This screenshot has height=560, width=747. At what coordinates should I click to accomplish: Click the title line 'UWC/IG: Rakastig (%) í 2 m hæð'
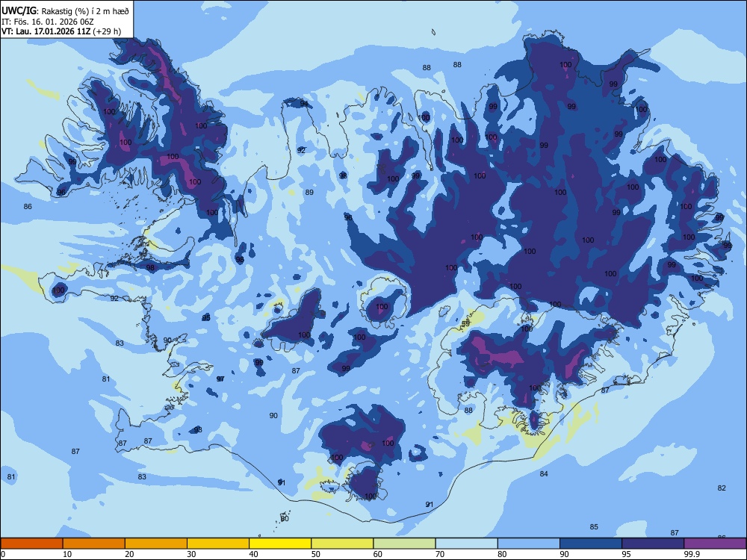(65, 10)
